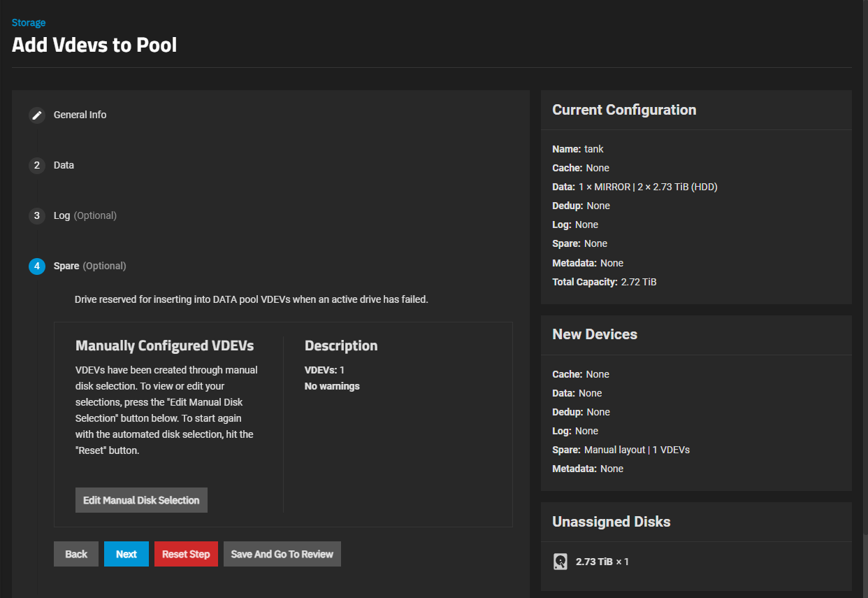Viewport: 868px width, 598px height.
Task: Click the page scrollbar on the right edge
Action: [x=864, y=560]
